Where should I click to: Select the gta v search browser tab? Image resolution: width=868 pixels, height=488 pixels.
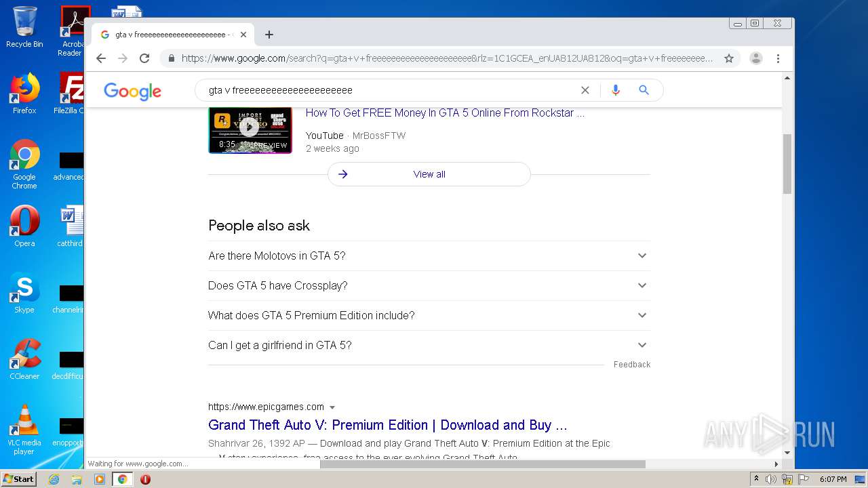174,35
